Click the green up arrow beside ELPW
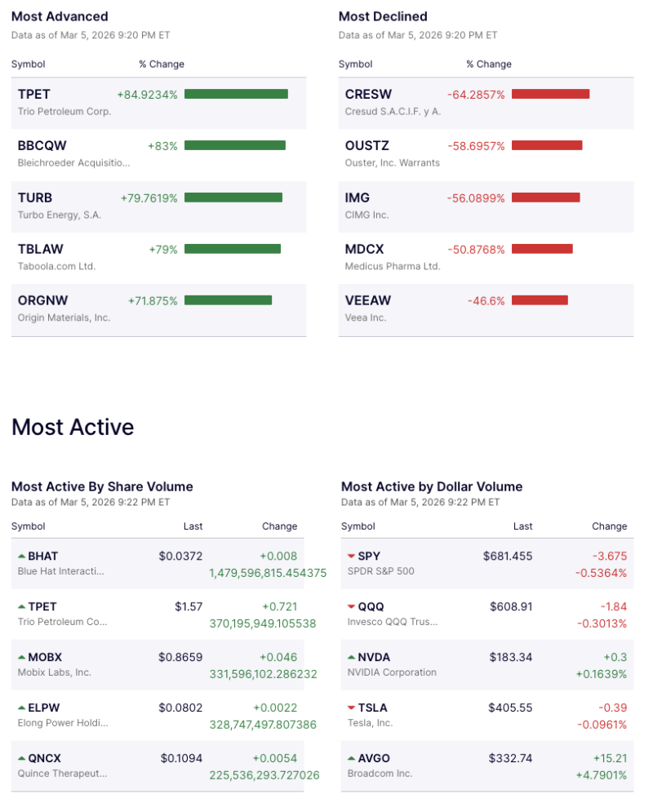Viewport: 653px width, 812px height. click(x=21, y=708)
